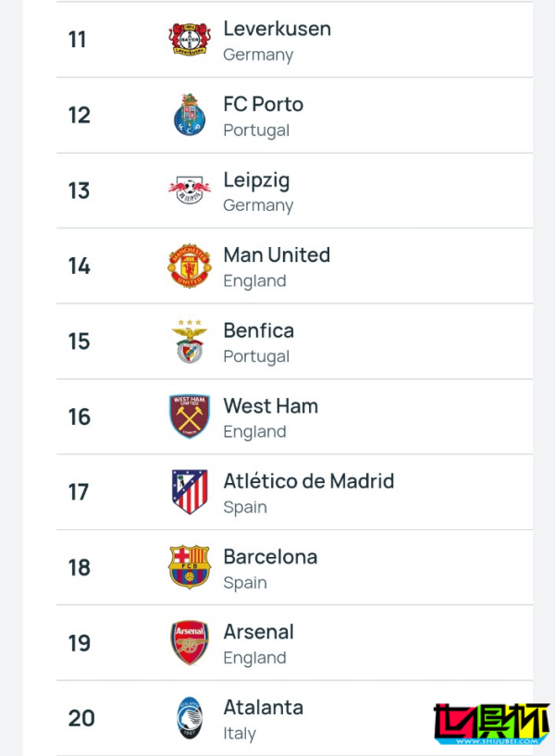Click the Leipzig club logo
This screenshot has height=756, width=555.
pyautogui.click(x=190, y=191)
